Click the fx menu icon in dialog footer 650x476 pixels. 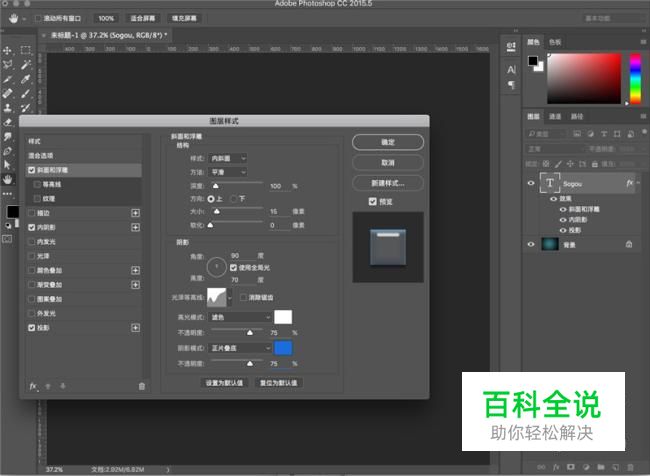click(x=33, y=386)
